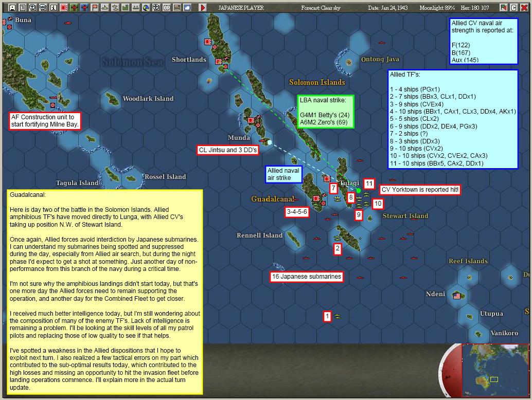Viewport: 532px width, 400px height.
Task: Click the small green-and-red flag icon at the top right
Action: [504, 8]
